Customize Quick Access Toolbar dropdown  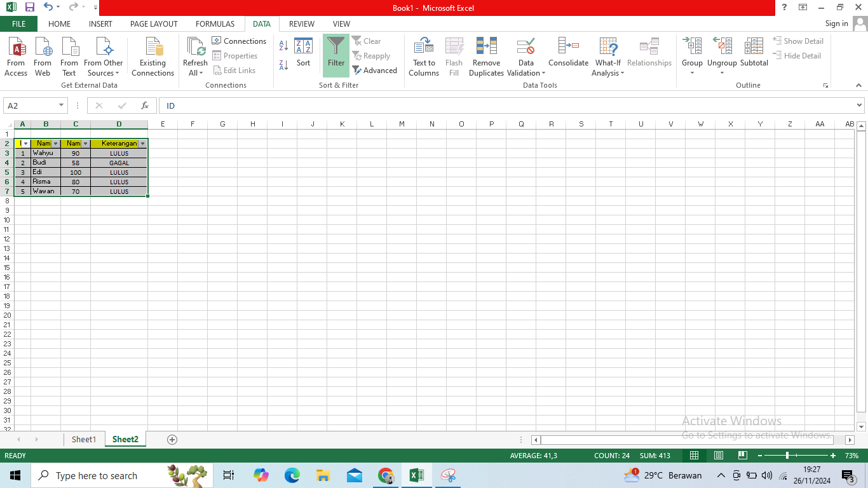tap(95, 8)
